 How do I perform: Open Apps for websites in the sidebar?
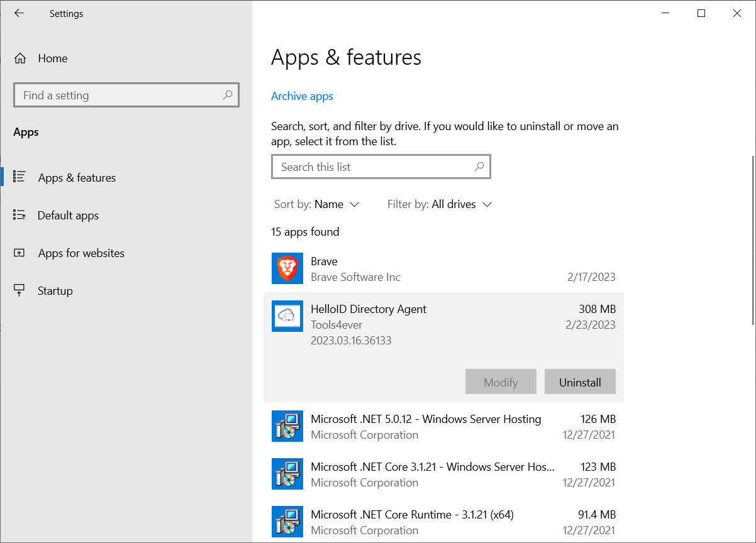coord(81,253)
